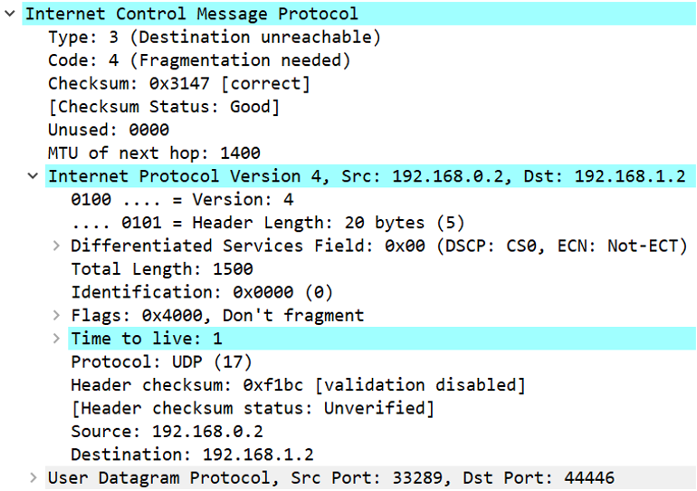Select the Type: 3 Destination unreachable row

(214, 38)
